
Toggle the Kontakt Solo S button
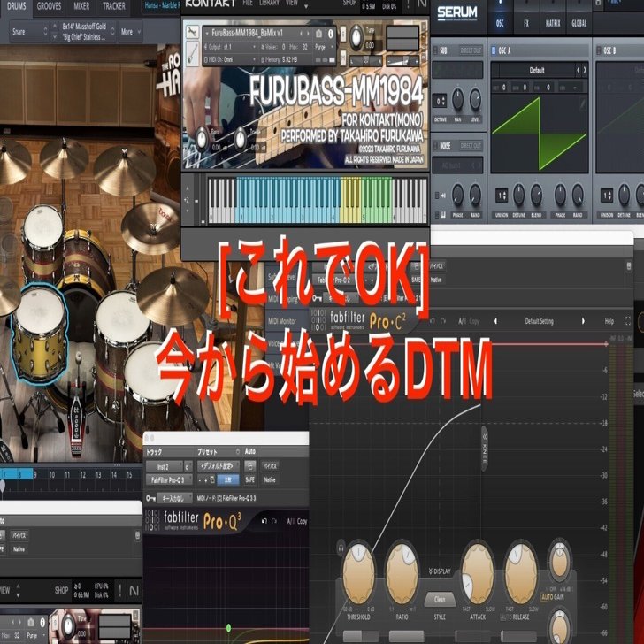342,34
